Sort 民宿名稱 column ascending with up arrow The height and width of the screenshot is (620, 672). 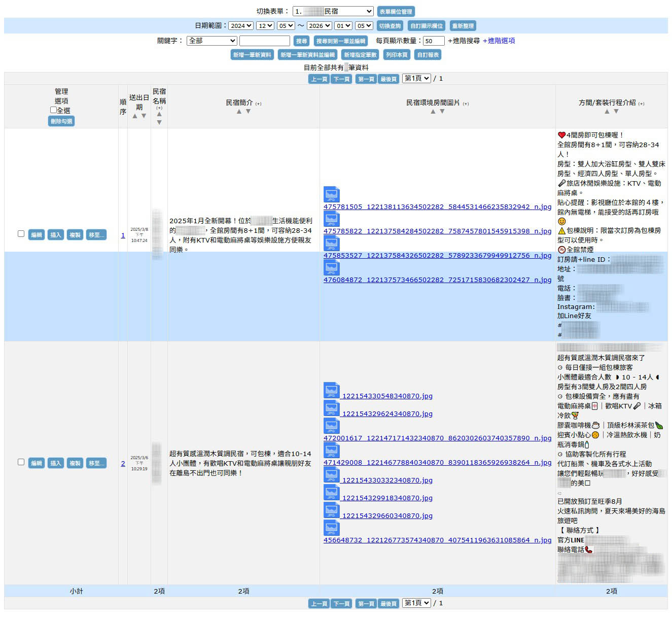(159, 114)
